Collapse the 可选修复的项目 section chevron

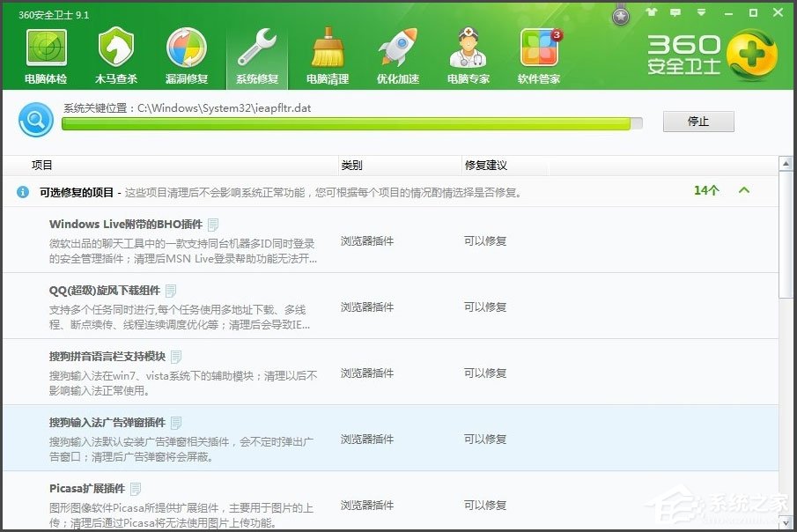745,190
